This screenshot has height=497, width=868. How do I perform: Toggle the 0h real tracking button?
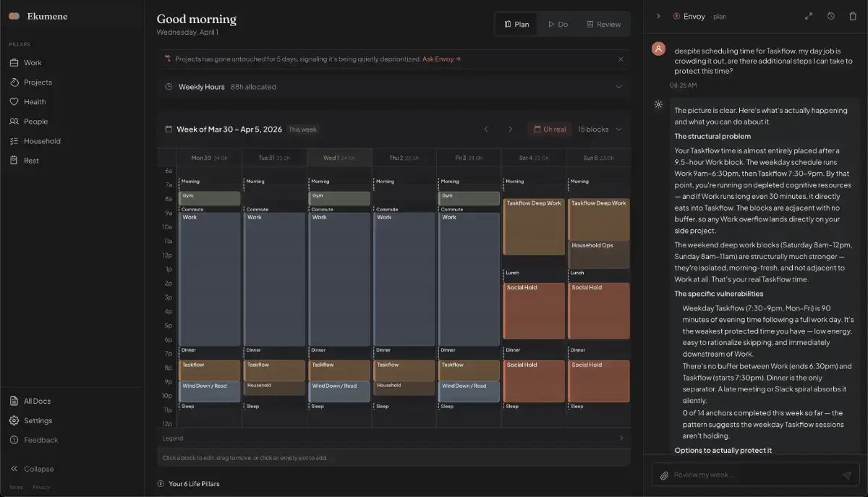549,129
